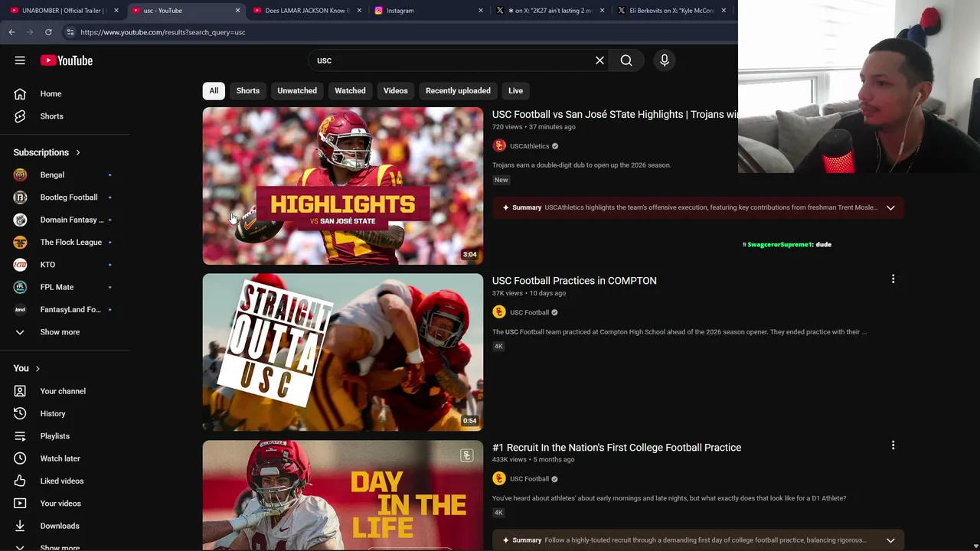Start voice search with the microphone
This screenshot has height=551, width=980.
665,60
